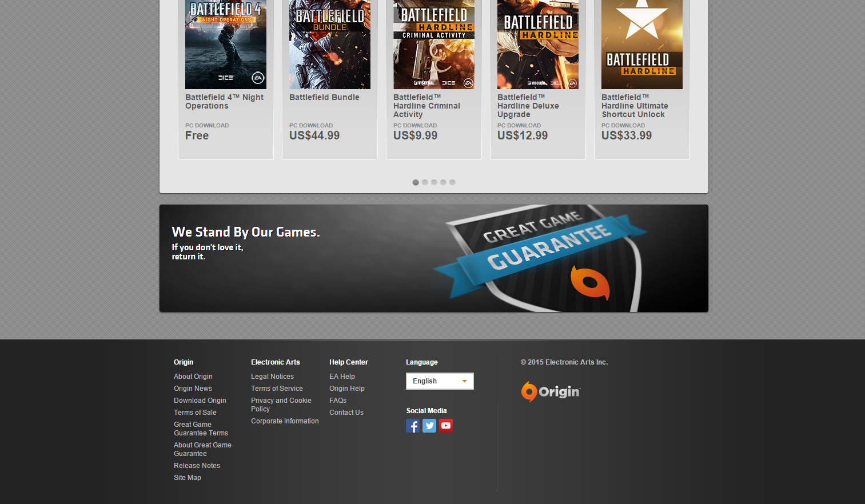Click the Free price label
This screenshot has width=865, height=504.
[197, 135]
